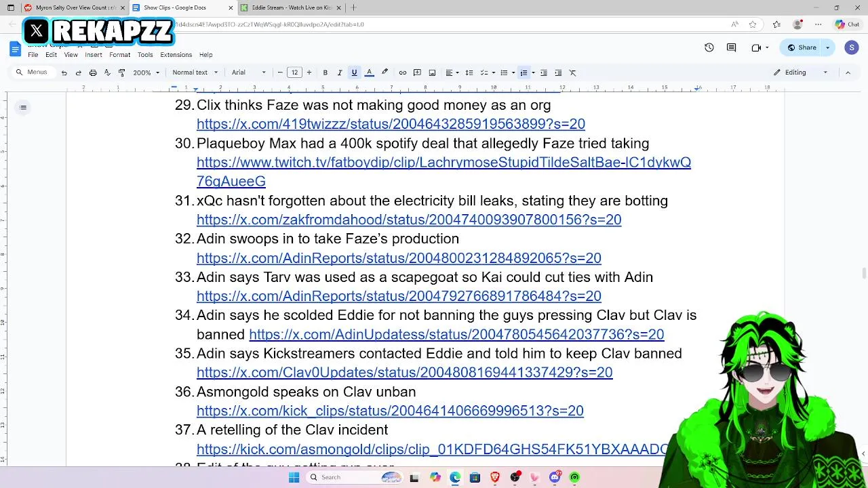This screenshot has width=868, height=488.
Task: Toggle the numbered list button
Action: point(524,73)
